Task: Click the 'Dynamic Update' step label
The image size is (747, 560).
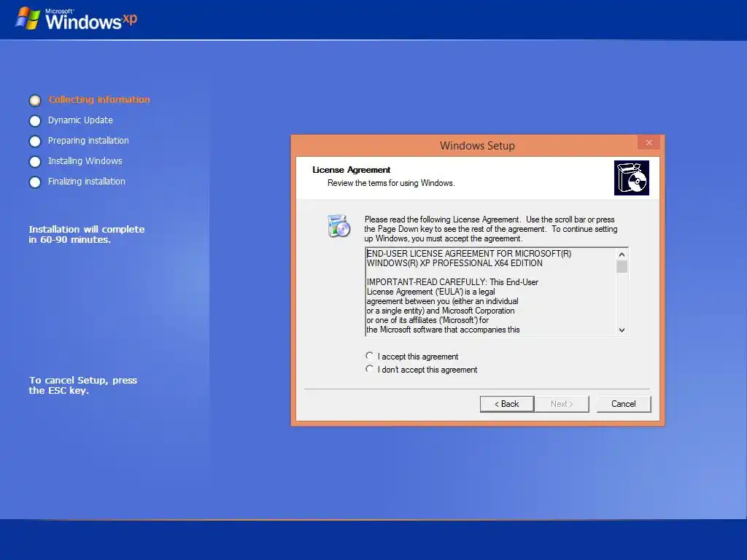Action: (x=80, y=120)
